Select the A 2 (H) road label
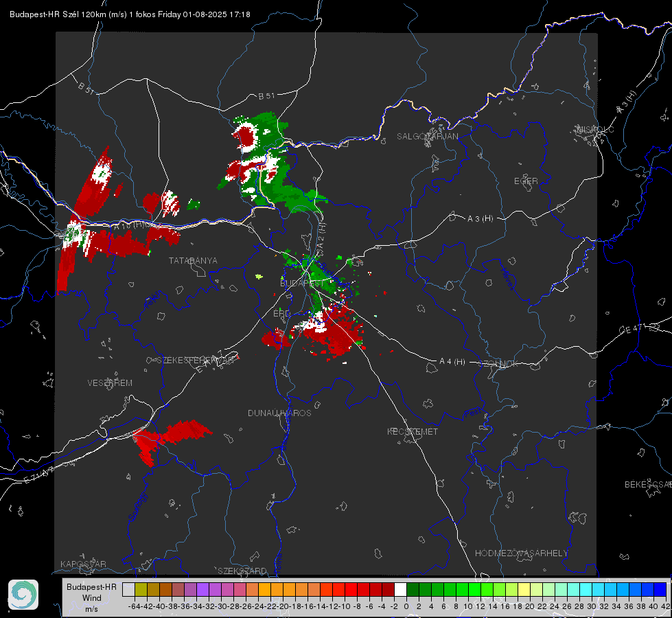The image size is (672, 618). coord(320,238)
